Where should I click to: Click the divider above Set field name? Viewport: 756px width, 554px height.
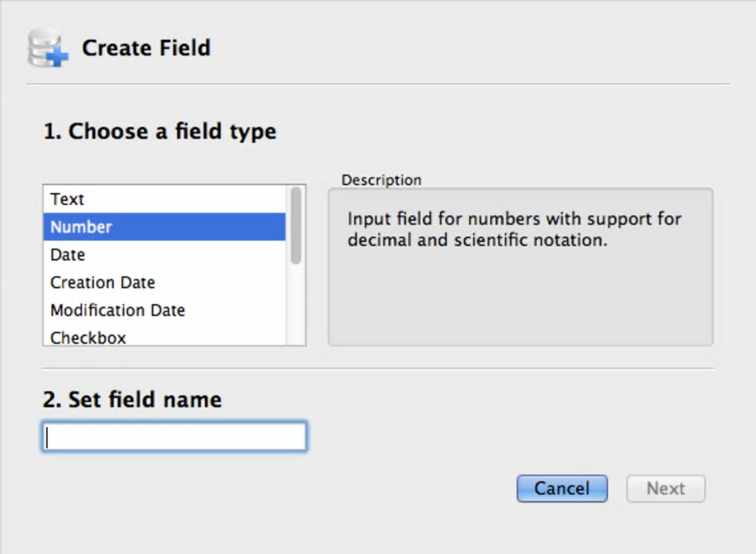click(x=378, y=368)
